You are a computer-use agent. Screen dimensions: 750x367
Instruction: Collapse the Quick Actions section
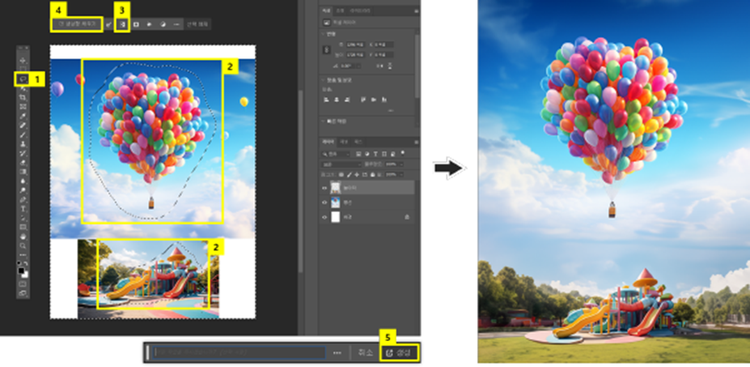pyautogui.click(x=322, y=121)
